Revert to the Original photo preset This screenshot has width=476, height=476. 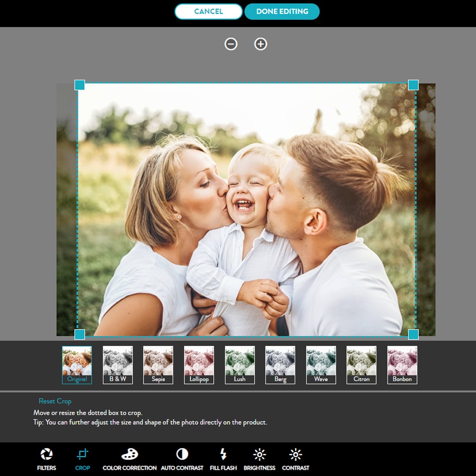[x=77, y=365]
